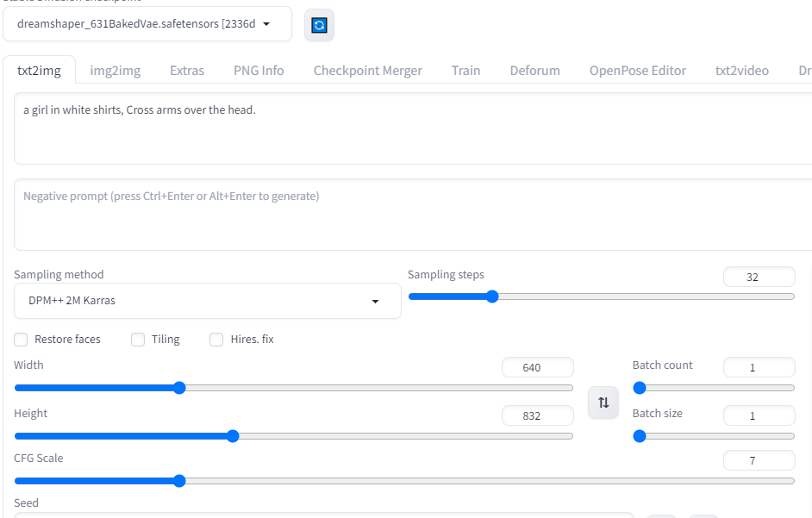This screenshot has height=518, width=812.
Task: Click the Sampling steps slider handle
Action: (492, 296)
